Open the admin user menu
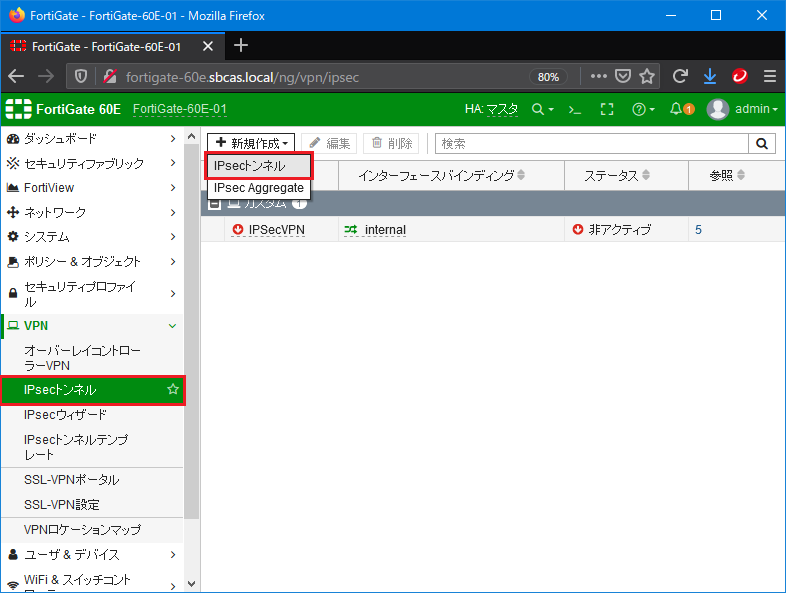Image resolution: width=786 pixels, height=593 pixels. click(x=742, y=109)
